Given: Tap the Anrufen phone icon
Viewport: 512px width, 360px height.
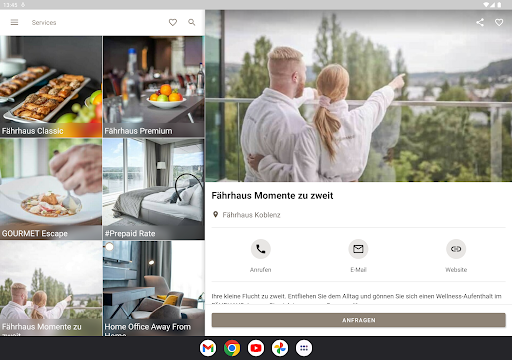Looking at the screenshot, I should 261,249.
